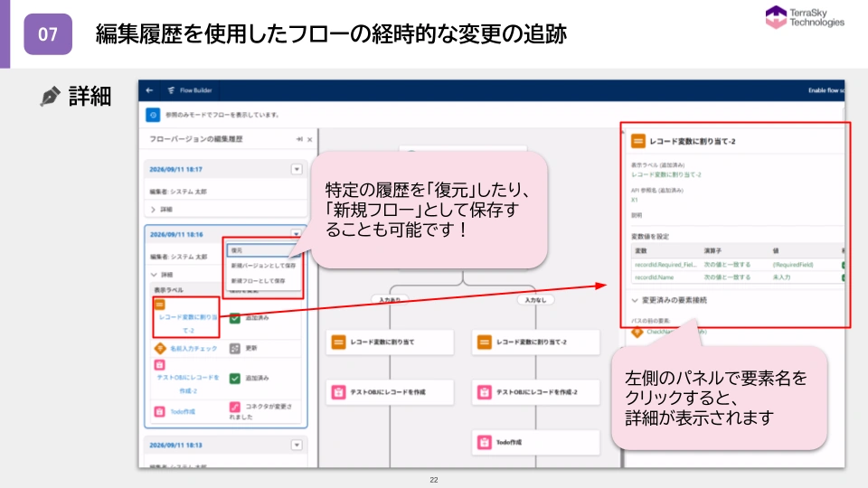Click create-record icon of canvas node テストOBJにレコードを作成

(338, 391)
